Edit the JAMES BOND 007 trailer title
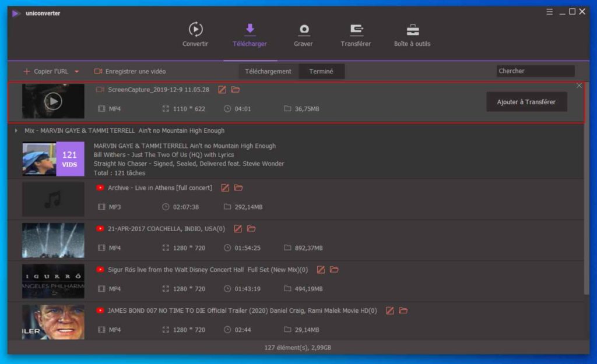The height and width of the screenshot is (364, 597). 390,311
